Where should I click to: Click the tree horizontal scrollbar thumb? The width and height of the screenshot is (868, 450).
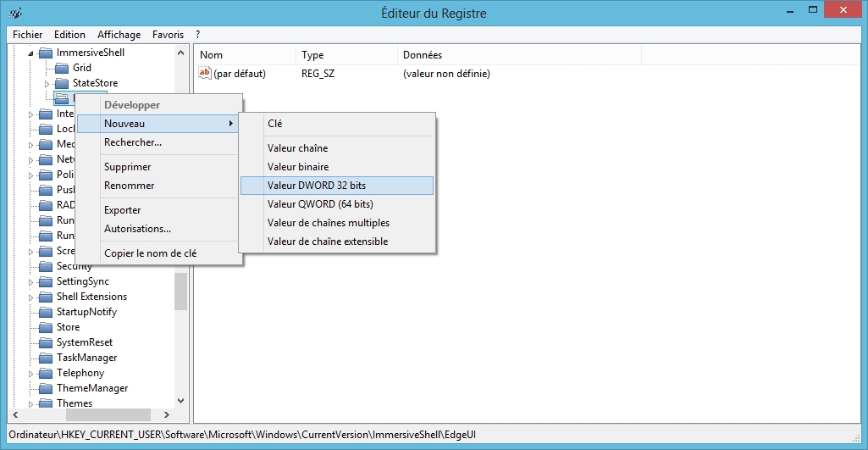[108, 414]
